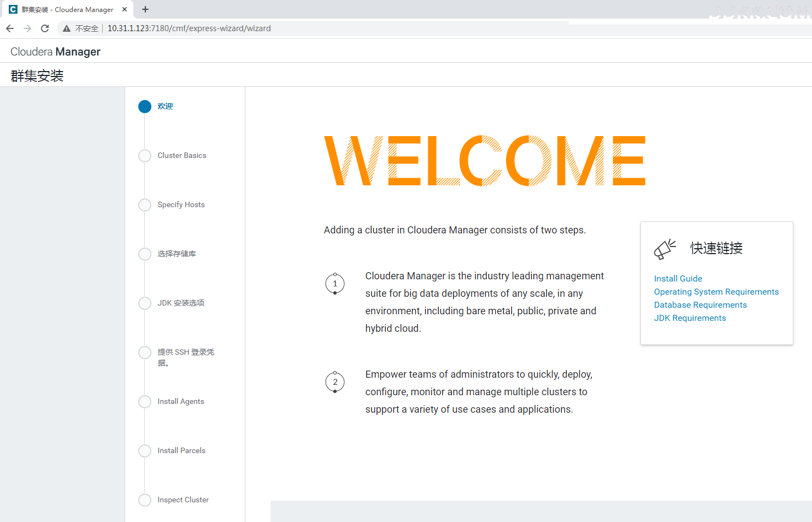Focus the address bar URL
The height and width of the screenshot is (522, 812).
[x=189, y=28]
